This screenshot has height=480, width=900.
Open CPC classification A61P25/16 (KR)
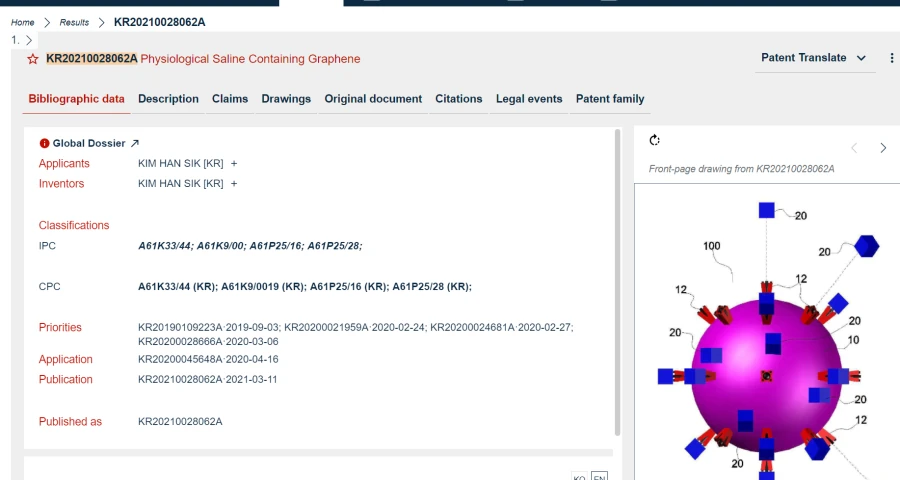click(350, 287)
